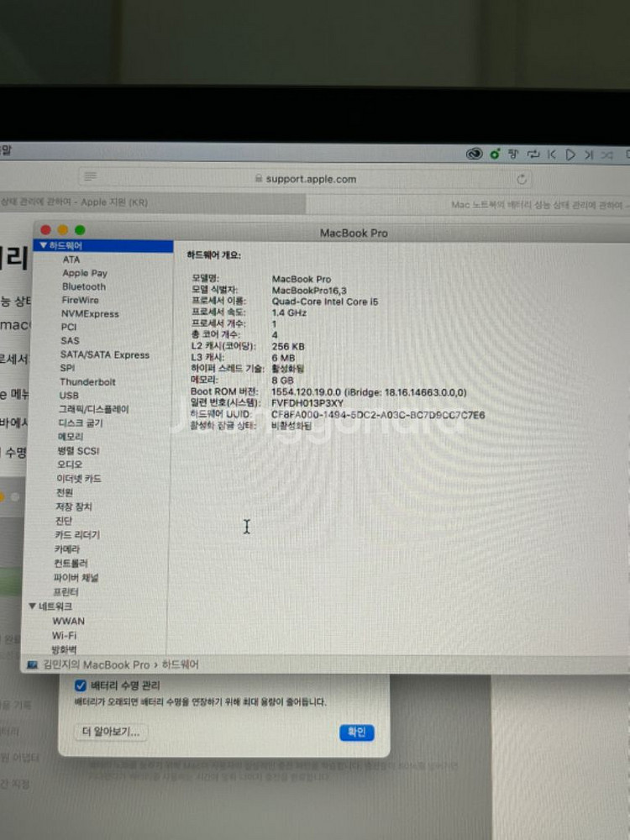Select 이더넷 카드 in the sidebar
Screen dimensions: 630x840
(x=78, y=479)
